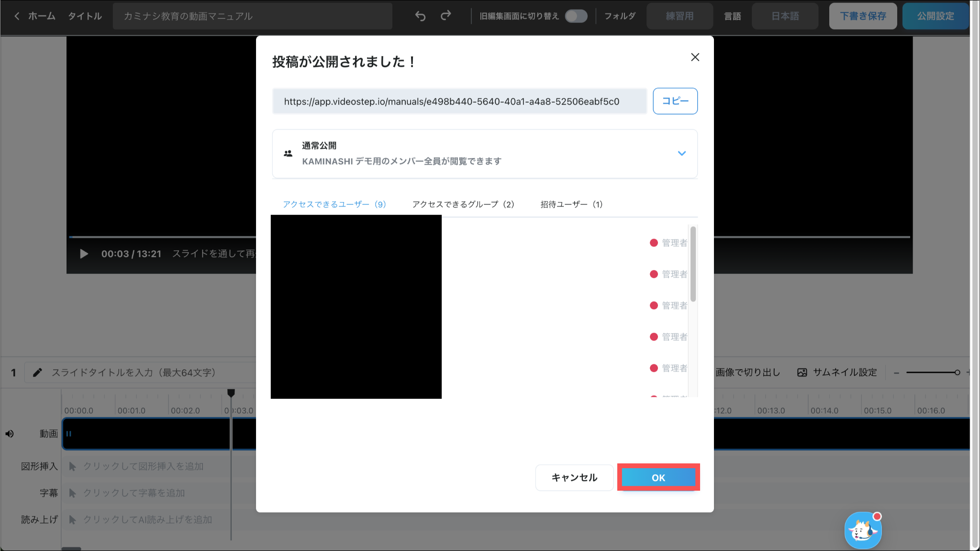
Task: Click the undo arrow icon
Action: click(x=420, y=16)
